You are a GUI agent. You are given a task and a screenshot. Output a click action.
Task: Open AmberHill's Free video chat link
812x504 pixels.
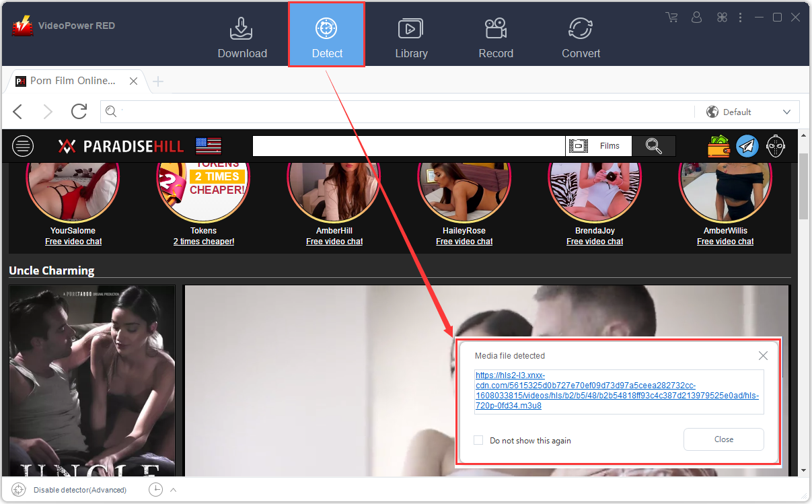point(334,242)
